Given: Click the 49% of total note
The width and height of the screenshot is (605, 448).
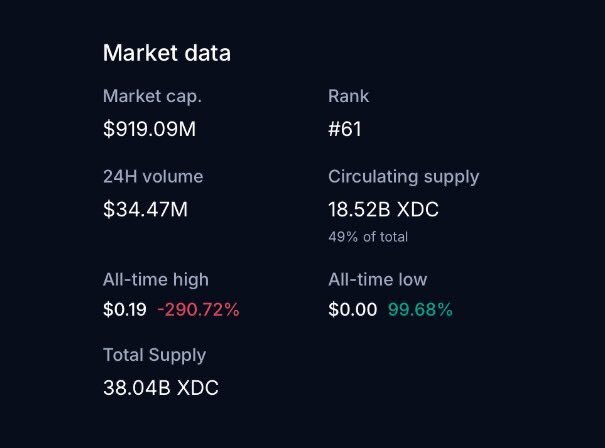Looking at the screenshot, I should tap(368, 237).
